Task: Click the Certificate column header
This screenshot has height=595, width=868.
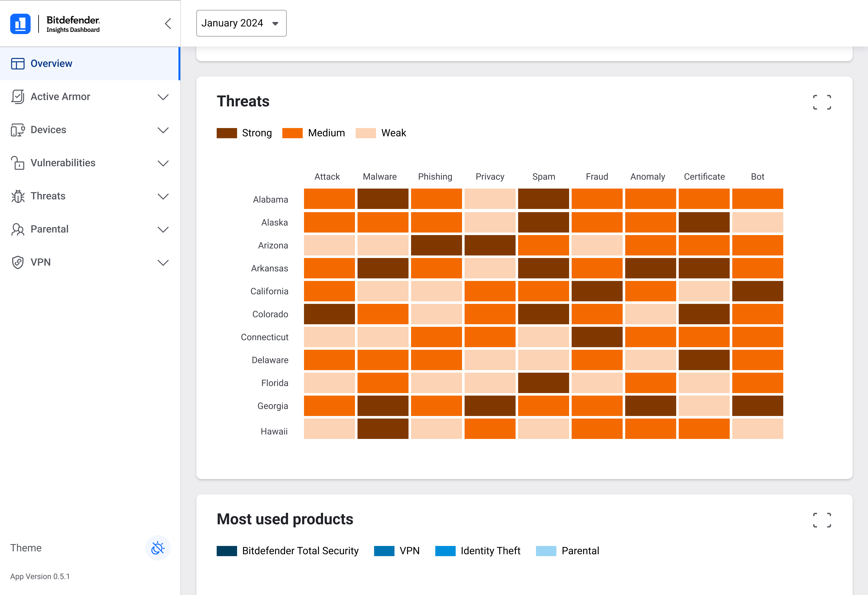Action: coord(704,176)
